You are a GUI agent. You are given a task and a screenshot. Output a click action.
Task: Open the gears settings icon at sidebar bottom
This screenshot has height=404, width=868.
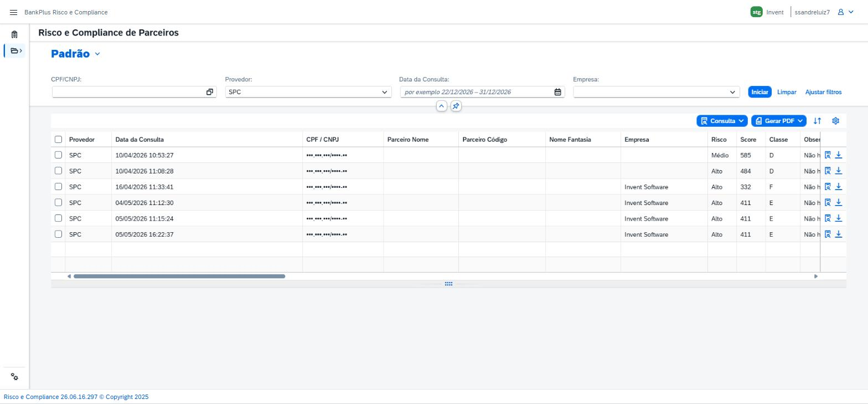coord(14,377)
